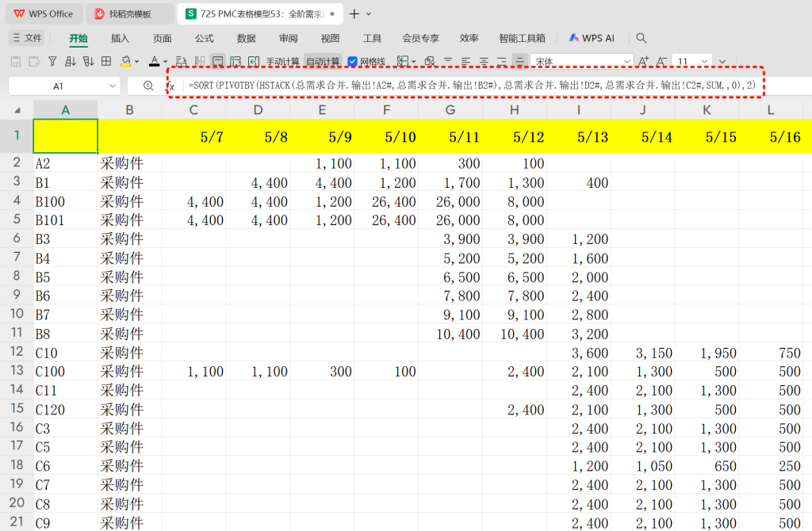Open the 工具 ribbon tab
The image size is (812, 531).
pos(372,38)
